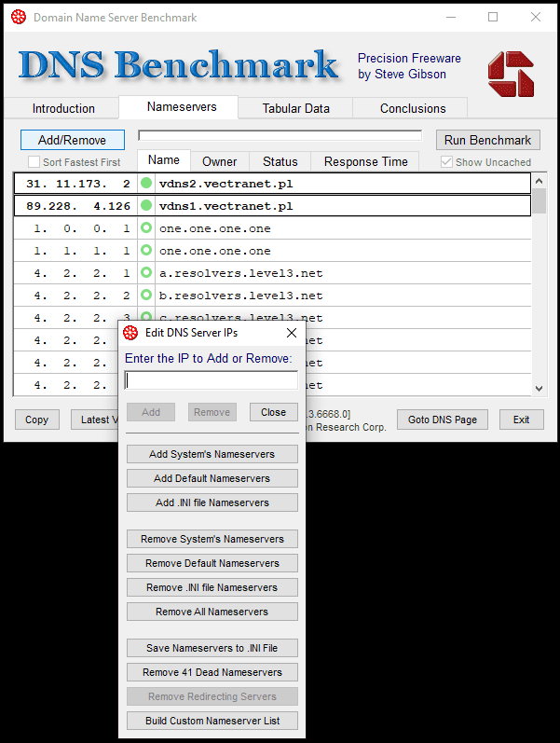Click Add Default Nameservers
This screenshot has height=743, width=560.
212,478
